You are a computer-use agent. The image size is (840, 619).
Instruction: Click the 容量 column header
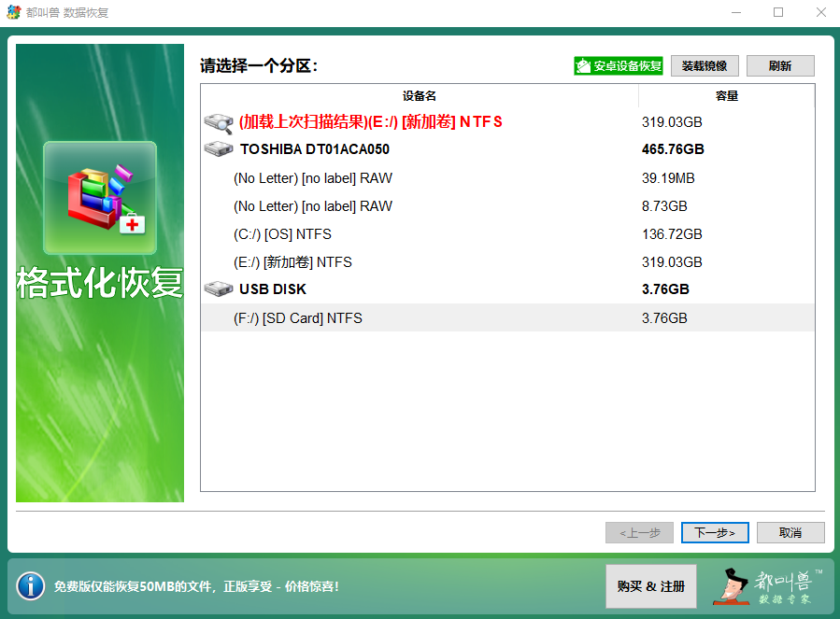tap(726, 96)
